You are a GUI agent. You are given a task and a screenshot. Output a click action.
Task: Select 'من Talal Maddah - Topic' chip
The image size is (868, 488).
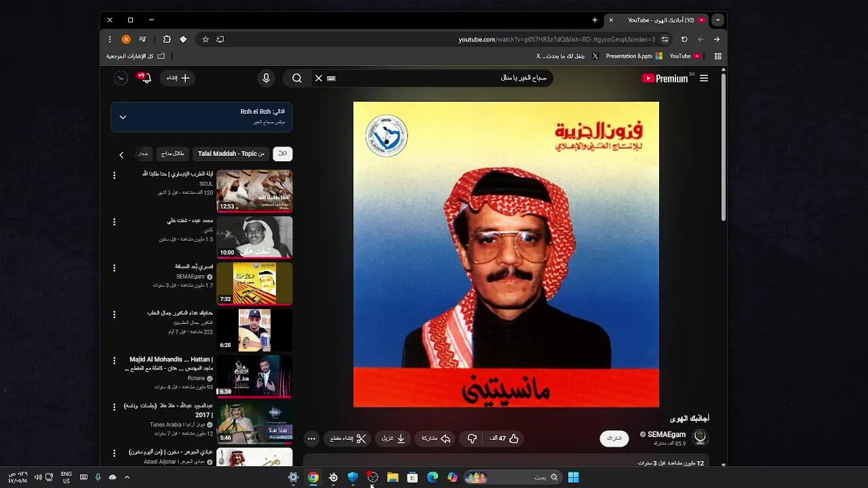231,154
